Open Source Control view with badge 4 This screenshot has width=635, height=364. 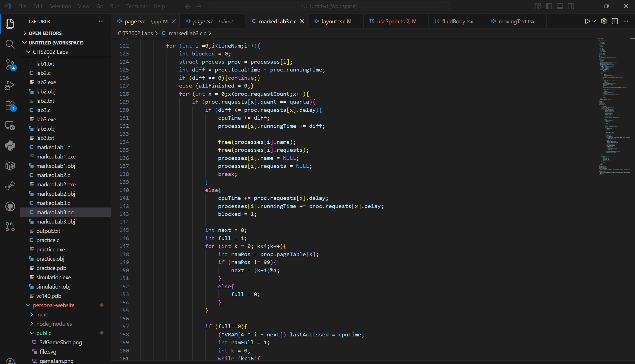coord(10,65)
